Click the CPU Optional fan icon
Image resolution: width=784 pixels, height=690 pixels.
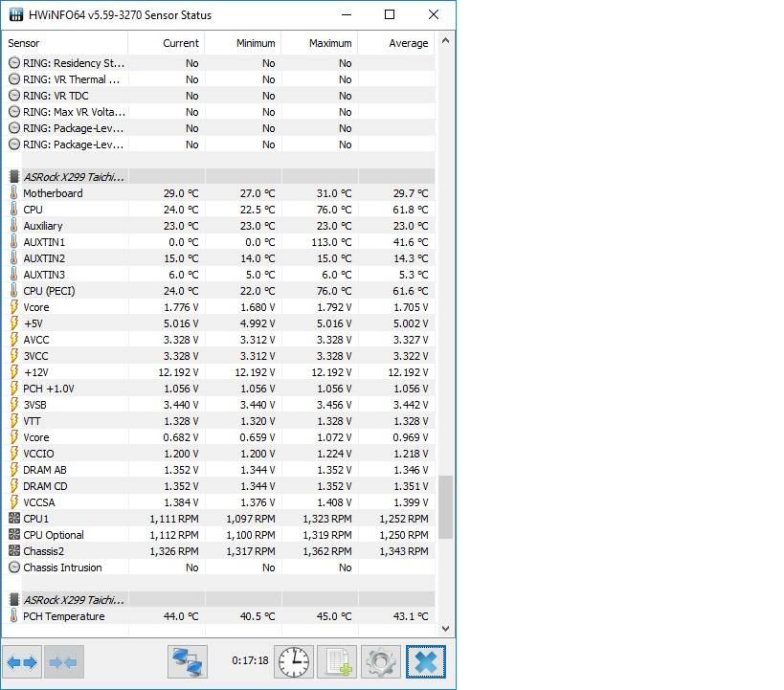[14, 535]
